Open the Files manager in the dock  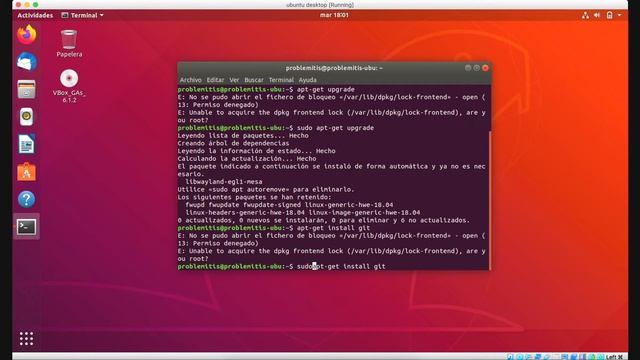coord(27,89)
